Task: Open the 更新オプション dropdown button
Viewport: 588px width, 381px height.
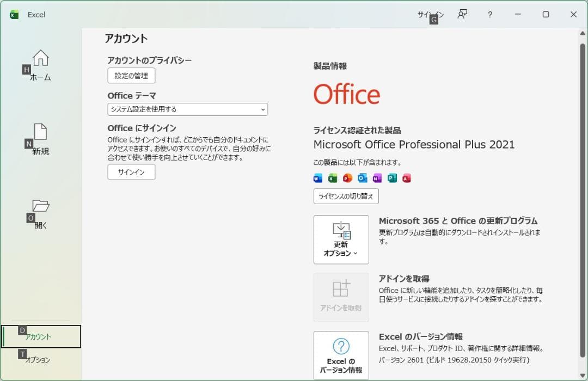Action: click(341, 239)
